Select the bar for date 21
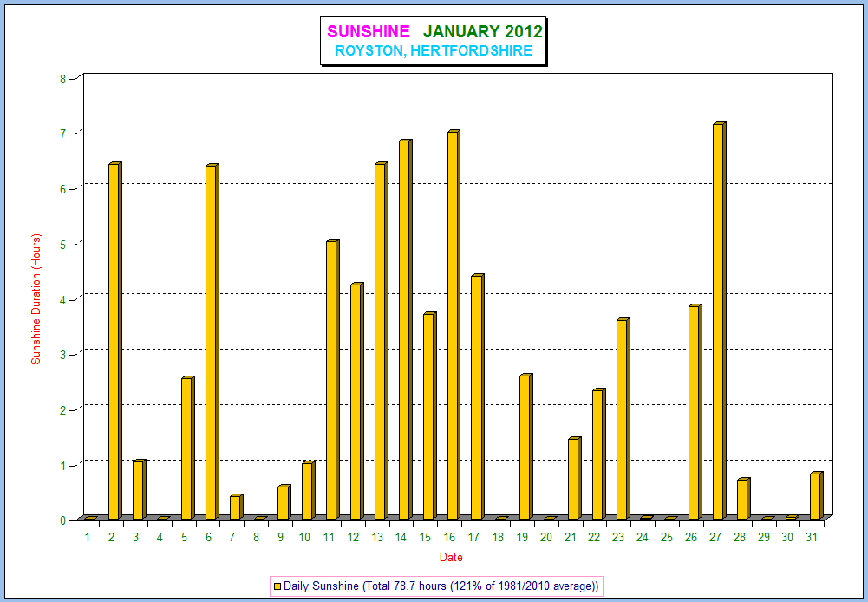This screenshot has width=868, height=602. [x=575, y=478]
